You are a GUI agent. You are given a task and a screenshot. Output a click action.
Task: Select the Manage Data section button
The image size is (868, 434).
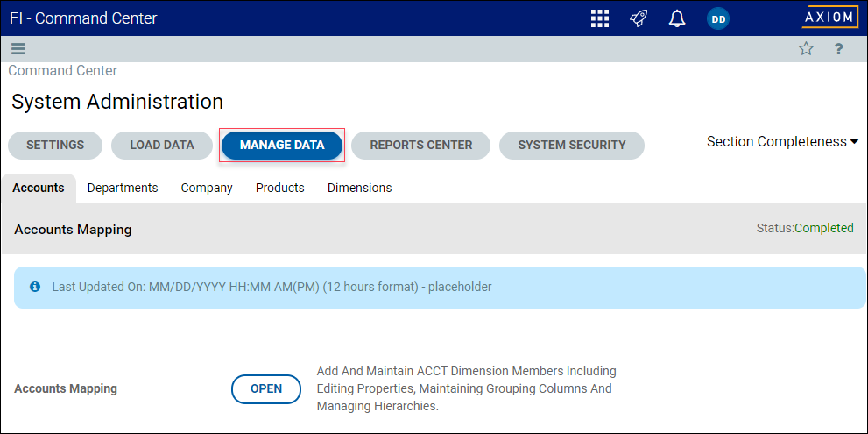coord(282,146)
